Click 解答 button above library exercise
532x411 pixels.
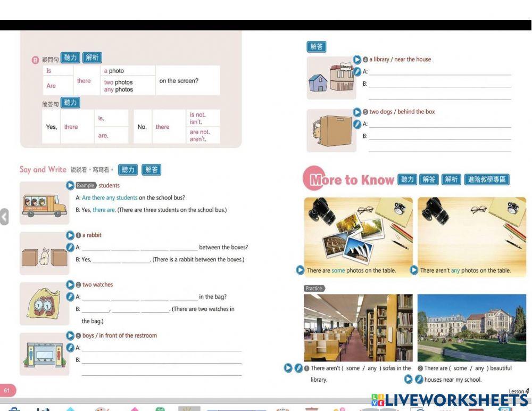(317, 47)
